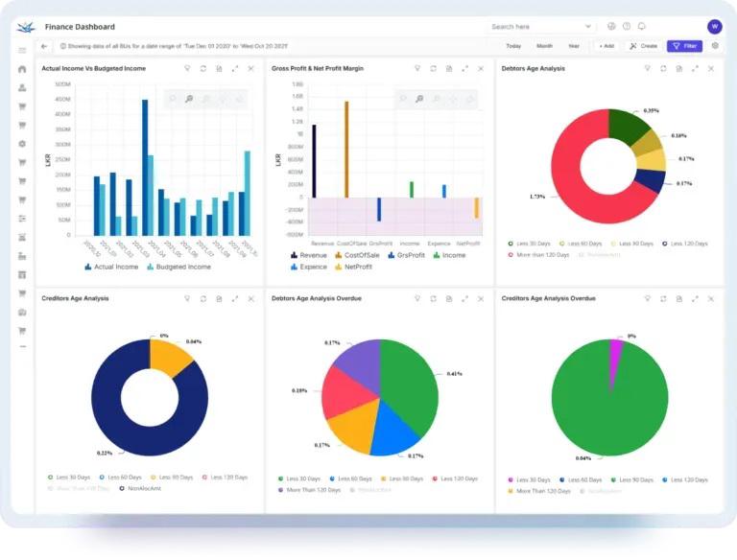Export icon on Gross Profit & Net Profit Margin
This screenshot has width=737, height=560.
point(448,69)
